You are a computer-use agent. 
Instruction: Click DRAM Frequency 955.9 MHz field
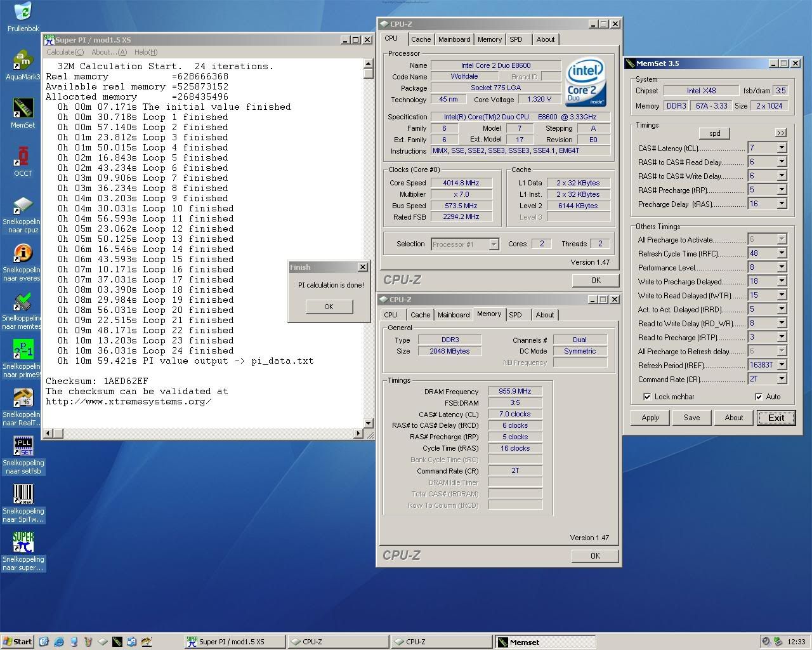[515, 391]
